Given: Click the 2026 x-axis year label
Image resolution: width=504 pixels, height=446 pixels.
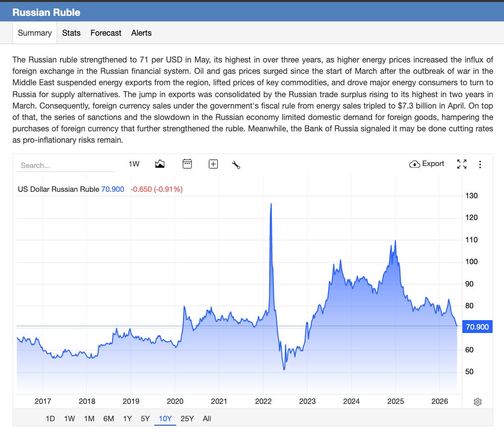Looking at the screenshot, I should point(440,401).
